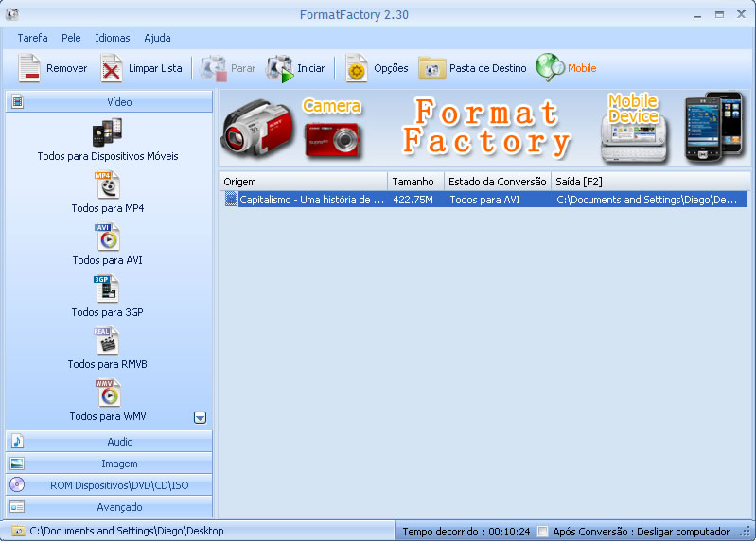Click the Iniciar button label
The image size is (756, 543).
[x=311, y=68]
